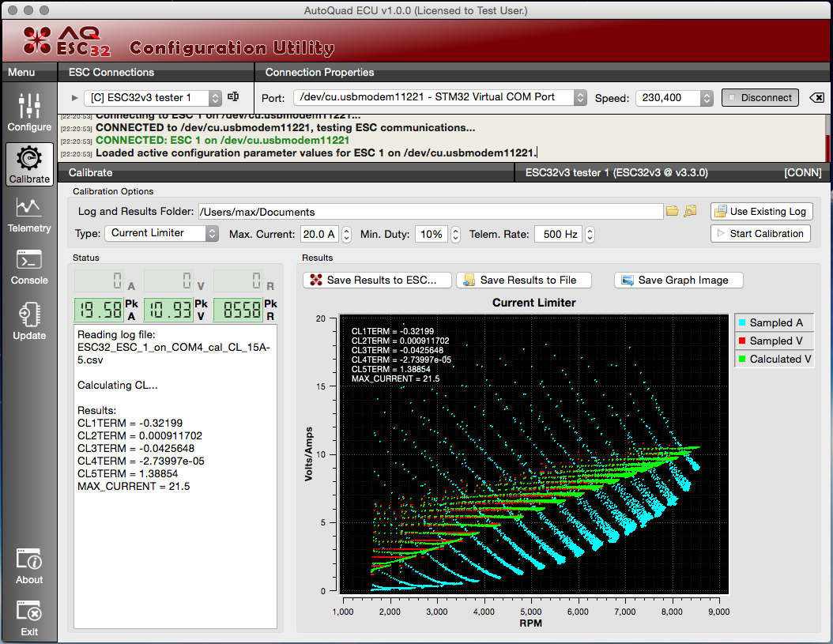Screen dimensions: 833x644
Task: Click the AQ ESC32 logo
Action: (67, 41)
